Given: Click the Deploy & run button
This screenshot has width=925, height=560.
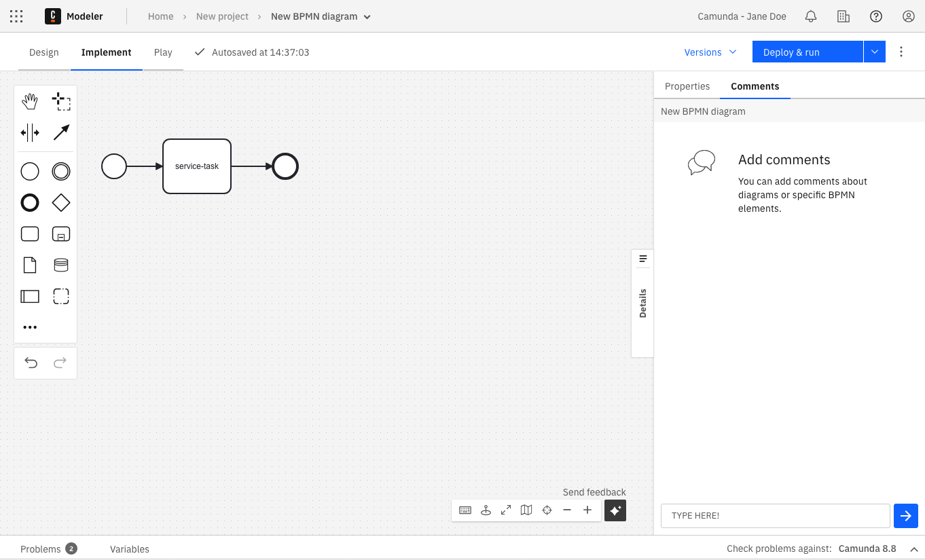Looking at the screenshot, I should 807,52.
